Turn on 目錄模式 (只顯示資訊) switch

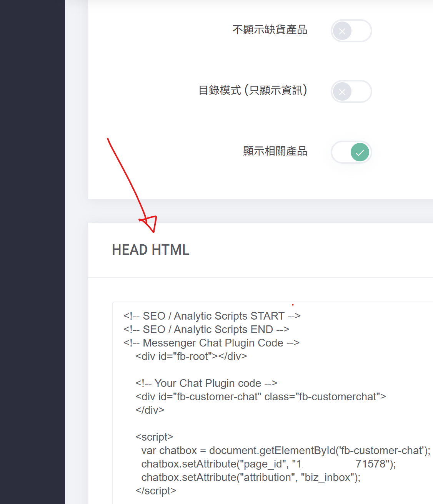pyautogui.click(x=351, y=91)
